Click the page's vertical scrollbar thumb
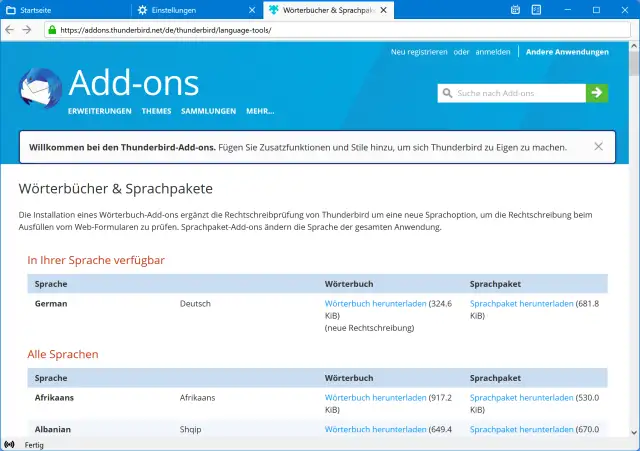Viewport: 640px width, 451px height. tap(634, 62)
